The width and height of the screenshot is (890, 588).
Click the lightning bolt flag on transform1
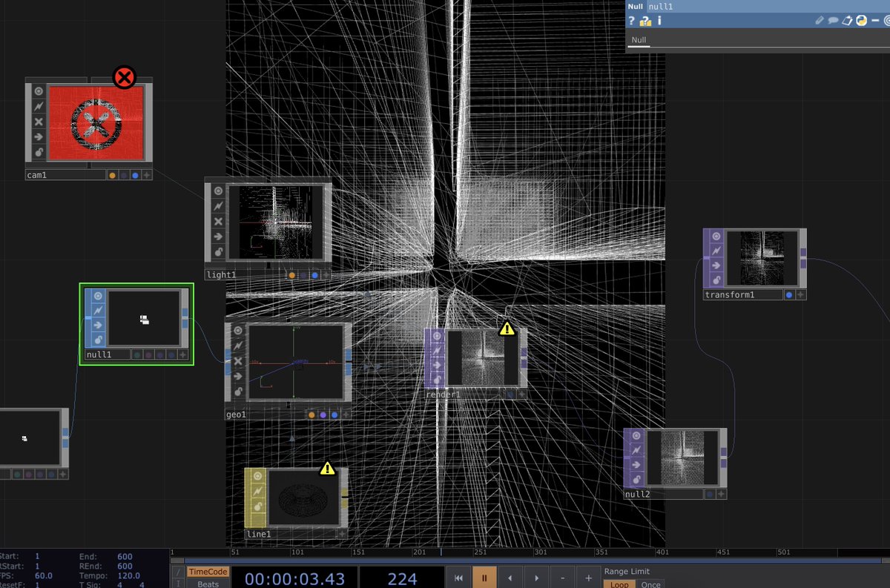coord(716,251)
